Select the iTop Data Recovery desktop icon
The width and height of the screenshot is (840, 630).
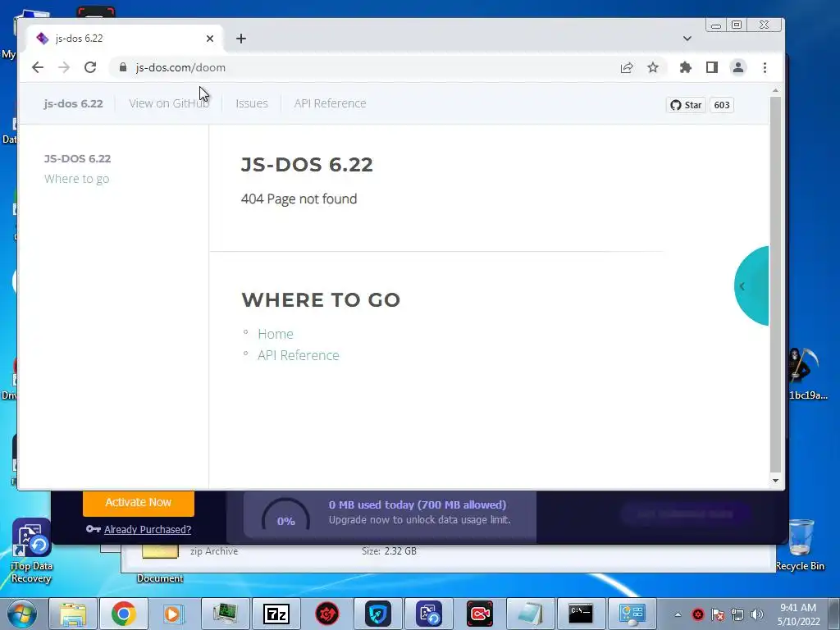pos(31,550)
